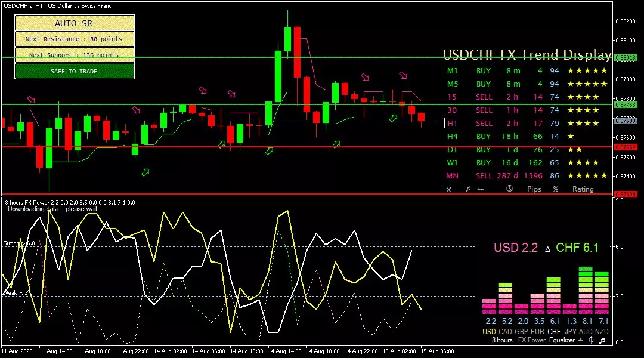Switch to the Equalizer view
Image resolution: width=644 pixels, height=358 pixels.
pos(562,340)
